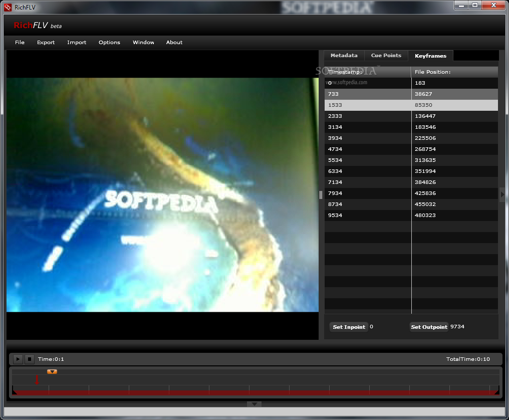509x420 pixels.
Task: Click the Outpoint value 9734
Action: click(457, 326)
